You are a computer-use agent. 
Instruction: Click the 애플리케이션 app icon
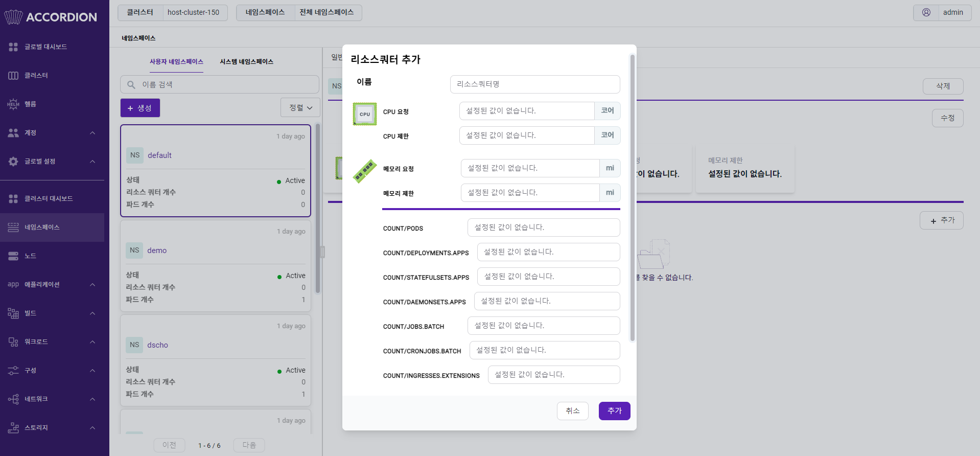[x=13, y=285]
